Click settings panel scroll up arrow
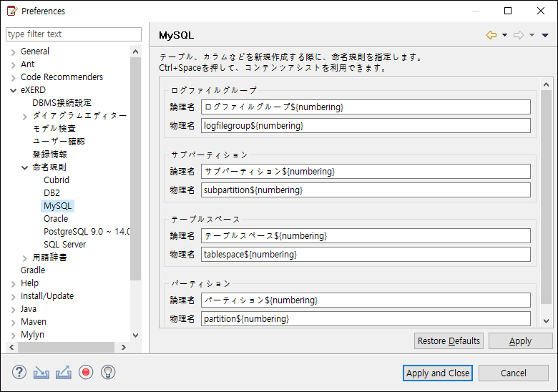Image resolution: width=558 pixels, height=392 pixels. (547, 84)
